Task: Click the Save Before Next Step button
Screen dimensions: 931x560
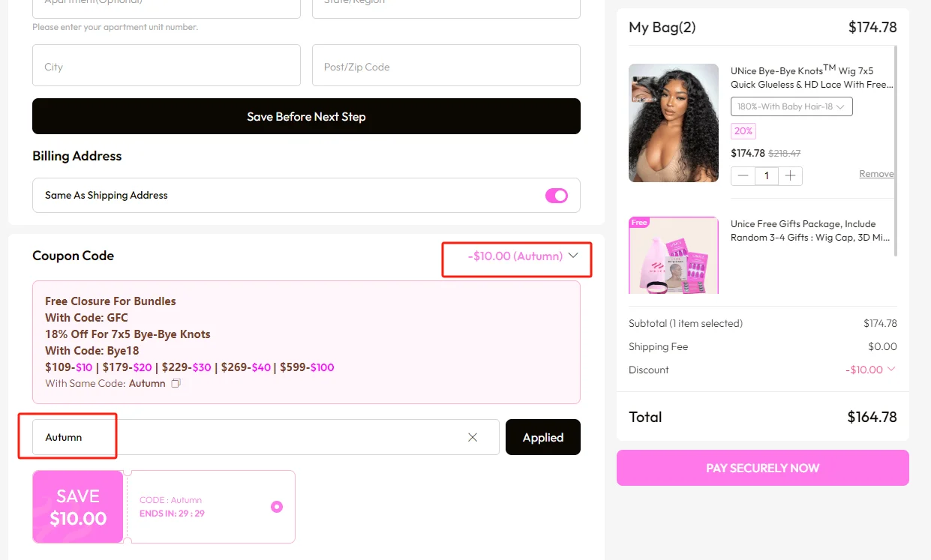Action: pos(306,116)
